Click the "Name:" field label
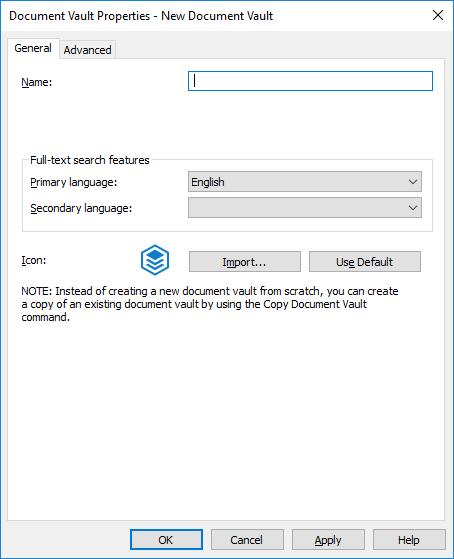 (37, 82)
